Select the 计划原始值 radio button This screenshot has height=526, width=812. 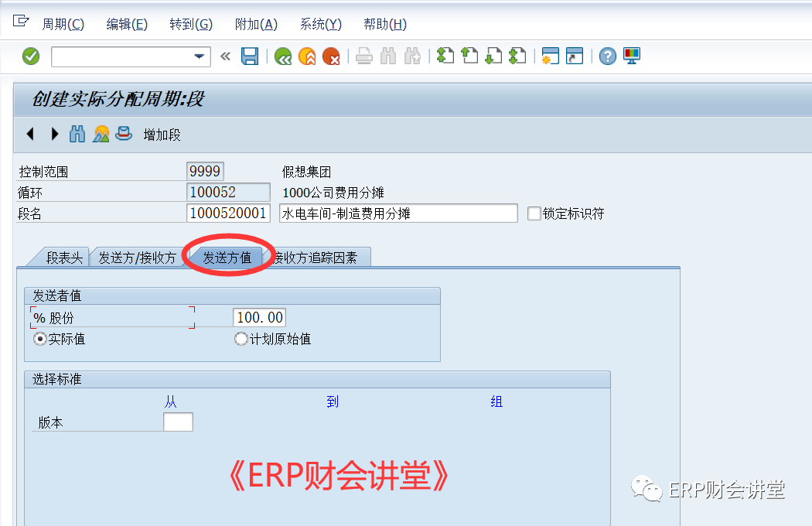[x=241, y=339]
